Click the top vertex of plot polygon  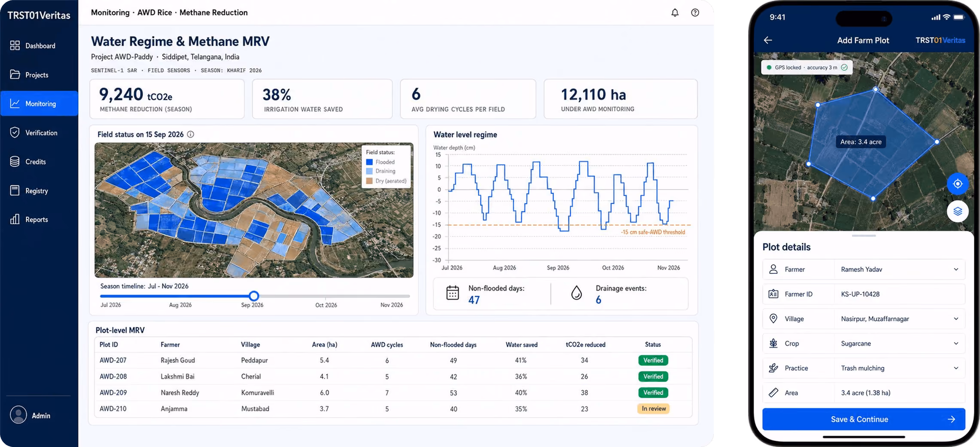click(875, 89)
